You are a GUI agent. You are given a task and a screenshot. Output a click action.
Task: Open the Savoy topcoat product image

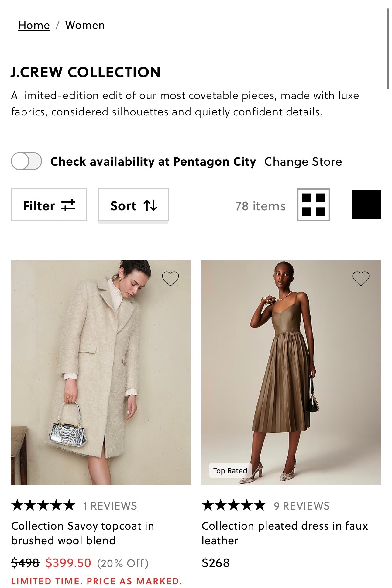101,372
